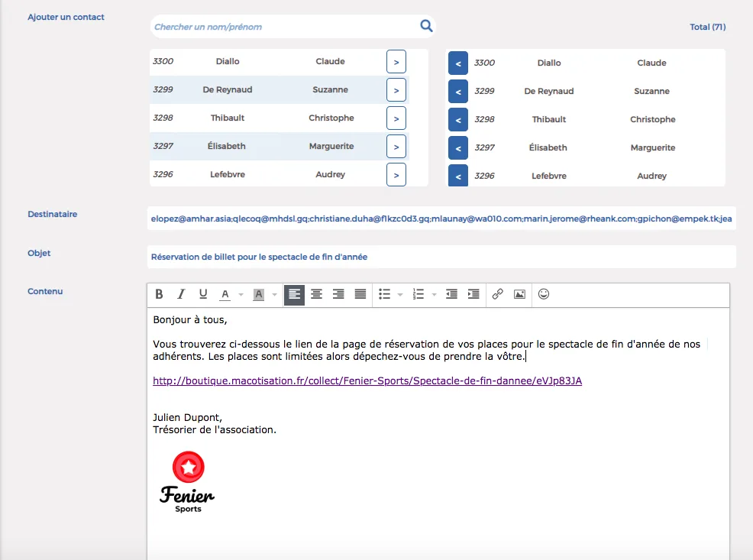
Task: Open the emoji picker smiley
Action: point(544,294)
